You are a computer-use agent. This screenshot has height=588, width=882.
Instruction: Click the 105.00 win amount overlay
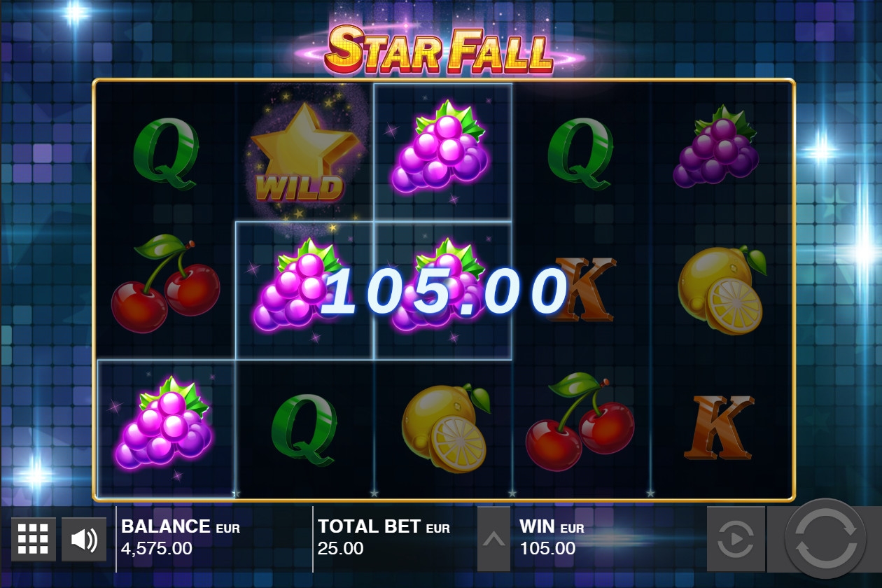pyautogui.click(x=444, y=292)
